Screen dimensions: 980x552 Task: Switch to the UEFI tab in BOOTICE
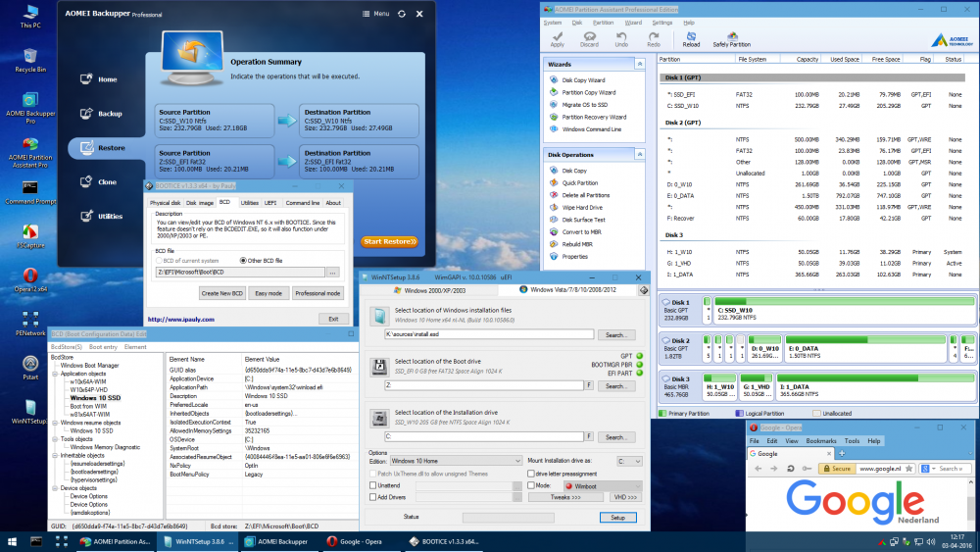(270, 203)
